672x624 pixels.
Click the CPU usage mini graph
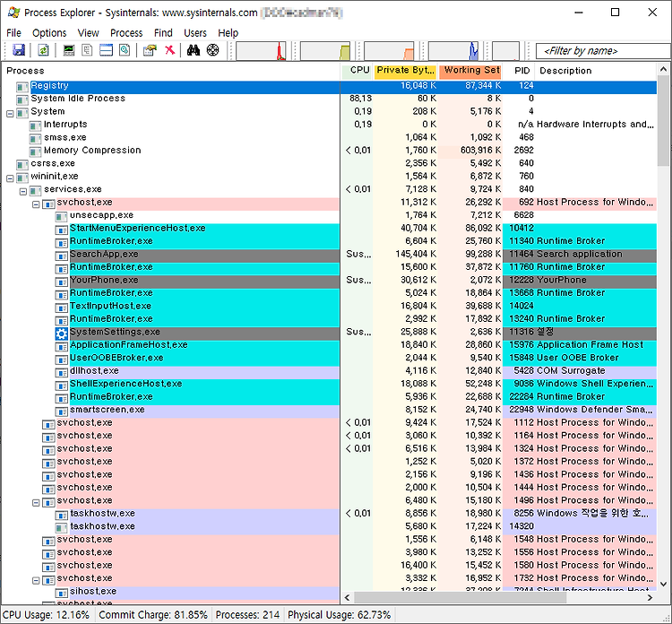click(261, 51)
